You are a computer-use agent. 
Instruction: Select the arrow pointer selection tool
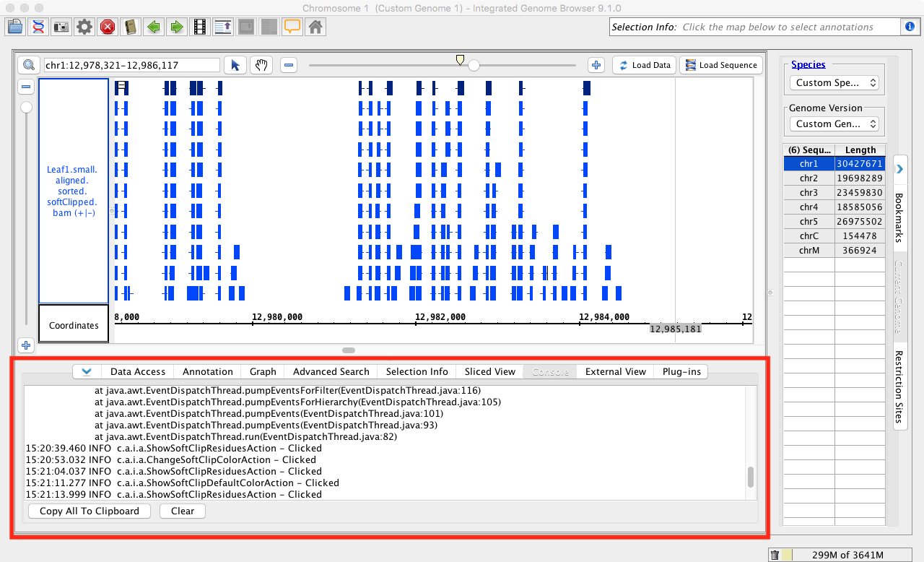point(235,65)
